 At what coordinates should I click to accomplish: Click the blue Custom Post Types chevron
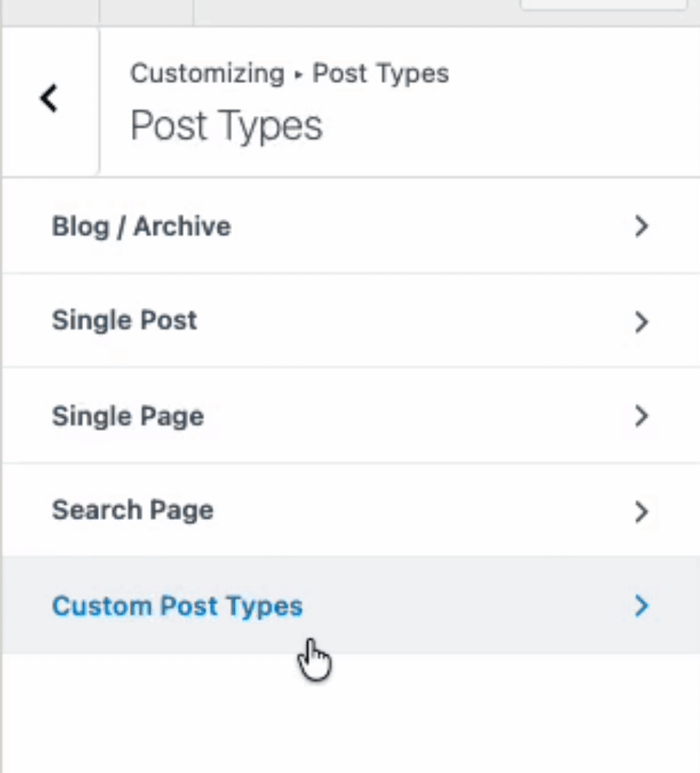tap(641, 606)
